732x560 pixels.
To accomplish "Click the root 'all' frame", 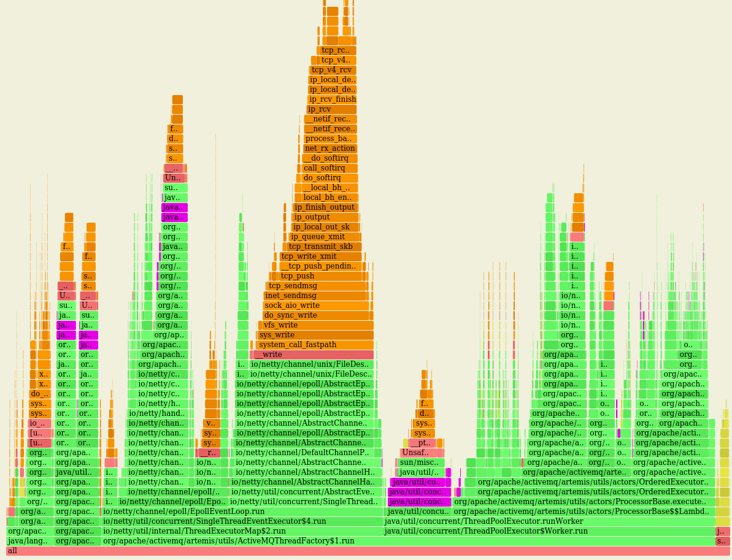I will [369, 551].
